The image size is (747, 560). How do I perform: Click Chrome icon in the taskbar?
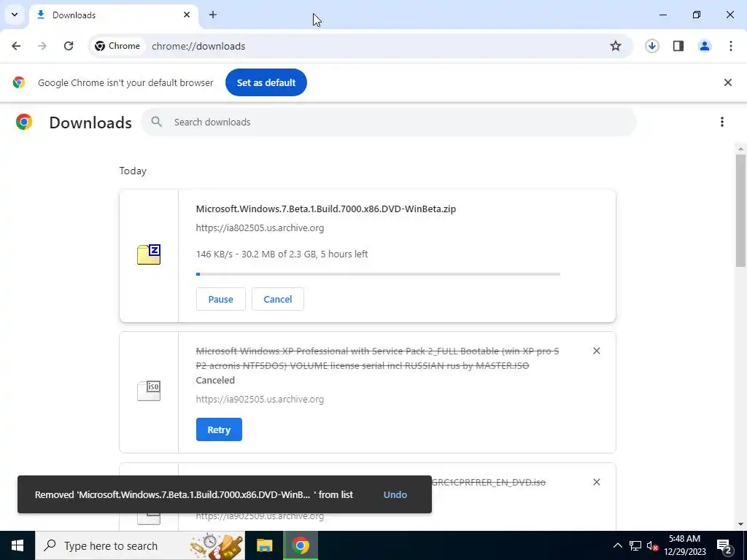click(300, 545)
